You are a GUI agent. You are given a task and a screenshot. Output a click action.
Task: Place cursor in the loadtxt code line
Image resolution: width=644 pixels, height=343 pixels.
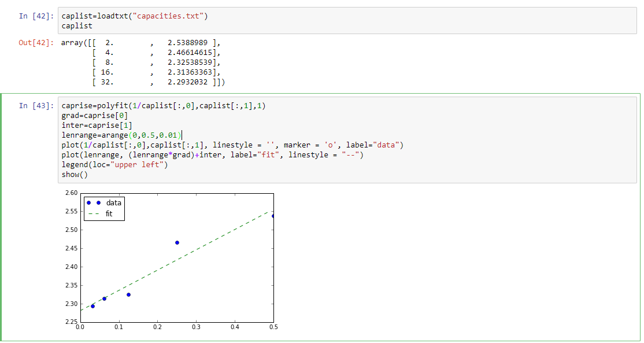[x=134, y=16]
